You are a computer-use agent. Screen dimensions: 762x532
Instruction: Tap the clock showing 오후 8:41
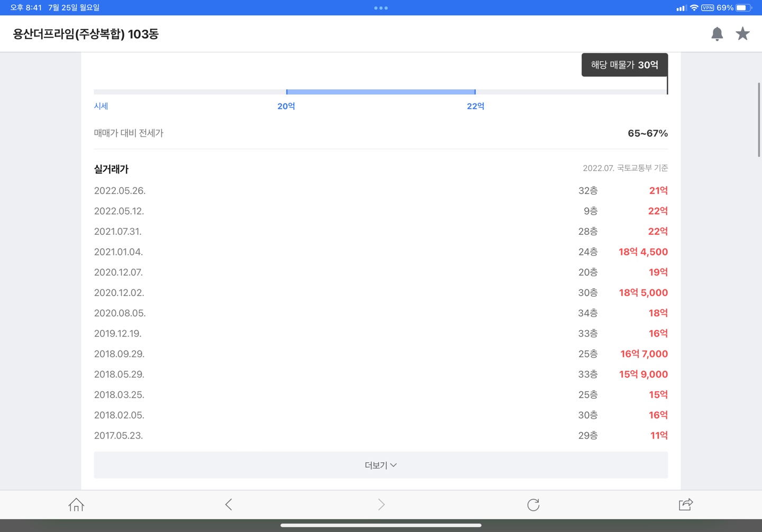[26, 8]
